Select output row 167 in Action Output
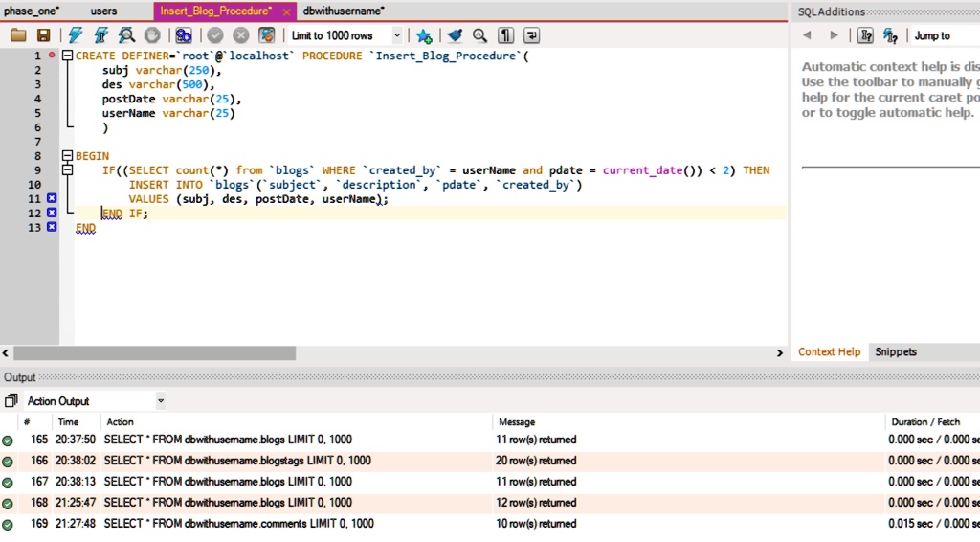 (x=490, y=482)
